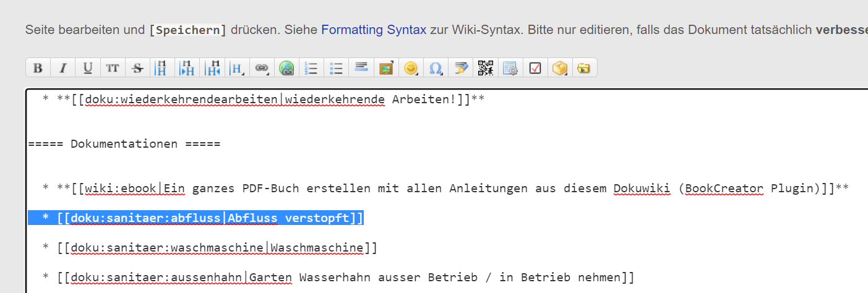Insert an unordered list item
The height and width of the screenshot is (293, 868).
tap(336, 68)
